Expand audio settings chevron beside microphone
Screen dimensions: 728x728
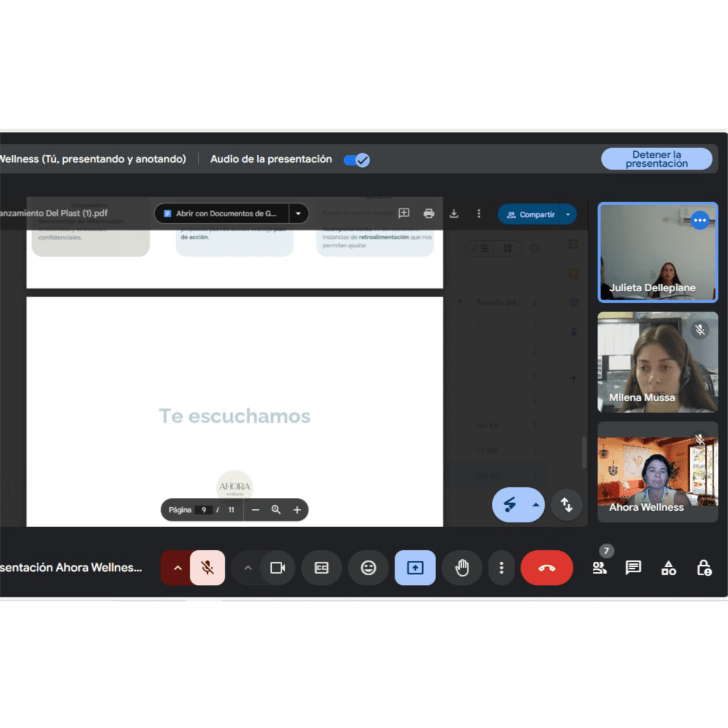pos(177,568)
